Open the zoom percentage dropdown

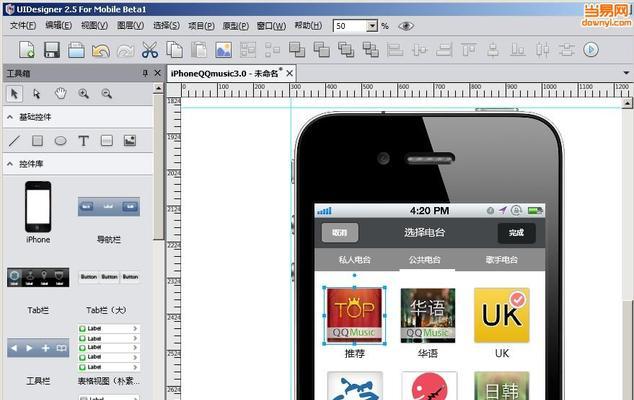[372, 26]
